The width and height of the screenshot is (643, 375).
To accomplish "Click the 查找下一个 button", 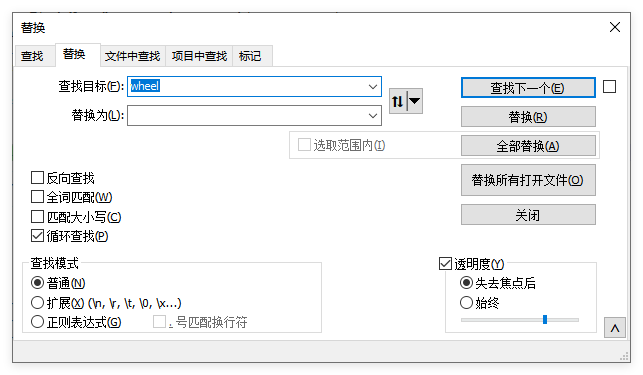I will coord(528,88).
